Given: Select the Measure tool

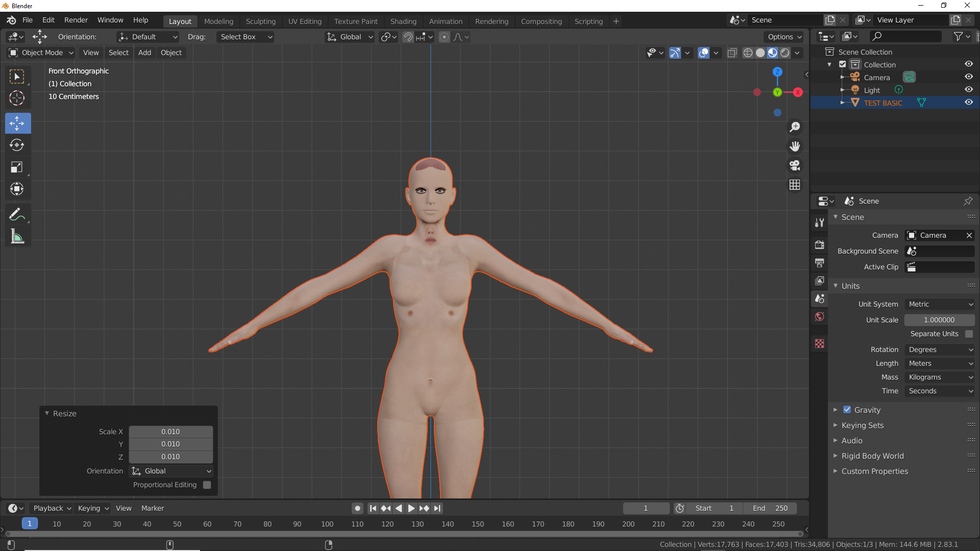Looking at the screenshot, I should point(17,236).
